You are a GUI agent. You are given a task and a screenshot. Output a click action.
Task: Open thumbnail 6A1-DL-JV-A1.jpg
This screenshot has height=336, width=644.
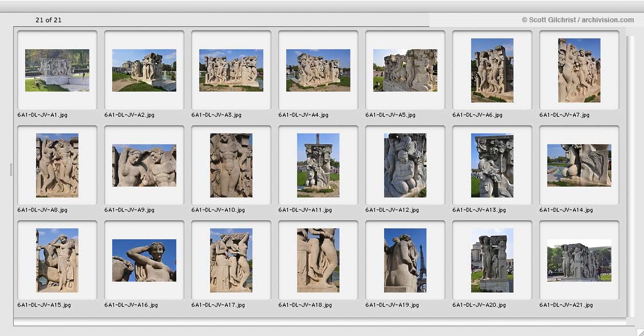coord(57,70)
